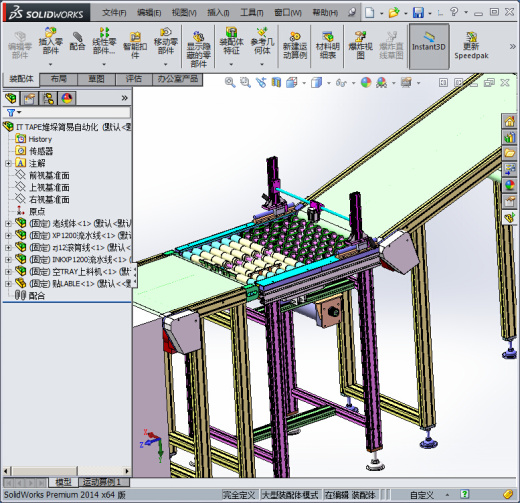Select the 配合 (Mate) tool

click(77, 41)
